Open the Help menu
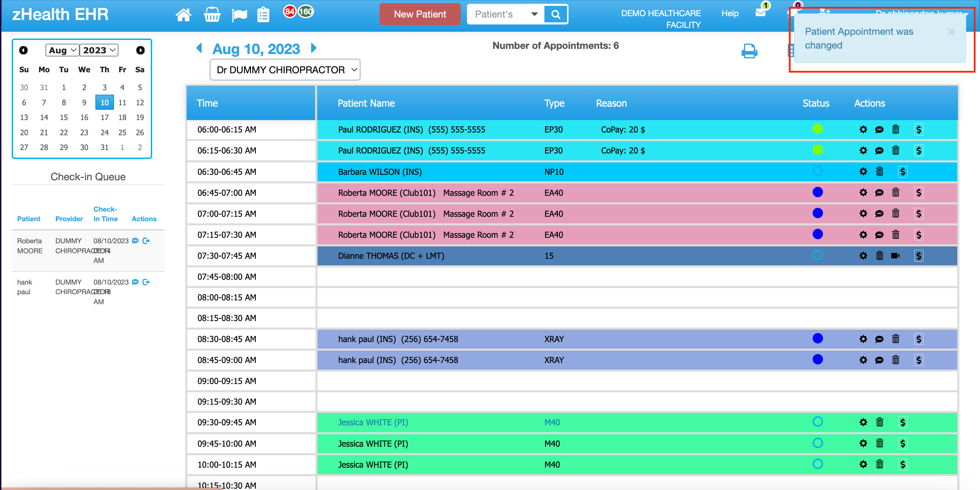 (x=730, y=13)
